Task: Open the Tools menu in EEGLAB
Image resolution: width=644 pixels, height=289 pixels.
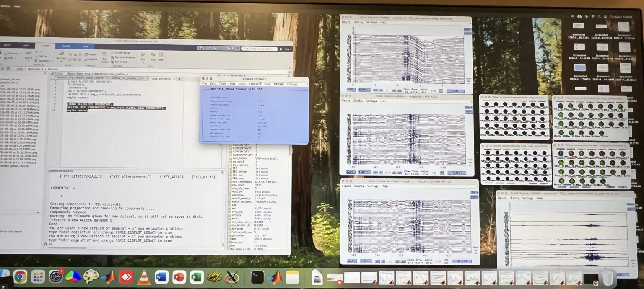Action: [x=223, y=84]
